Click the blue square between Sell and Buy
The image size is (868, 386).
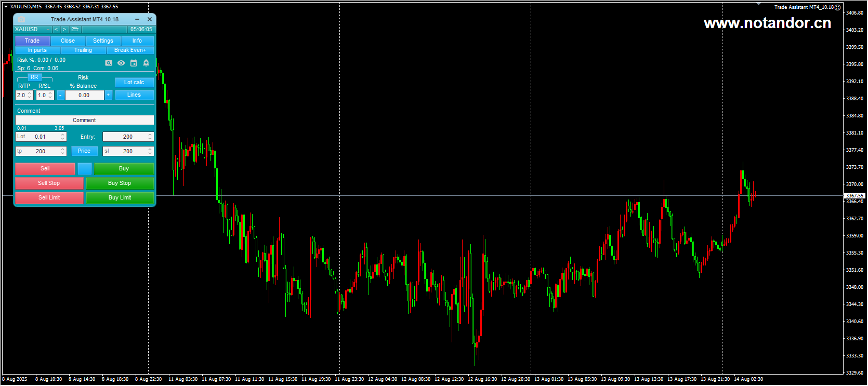(x=85, y=169)
